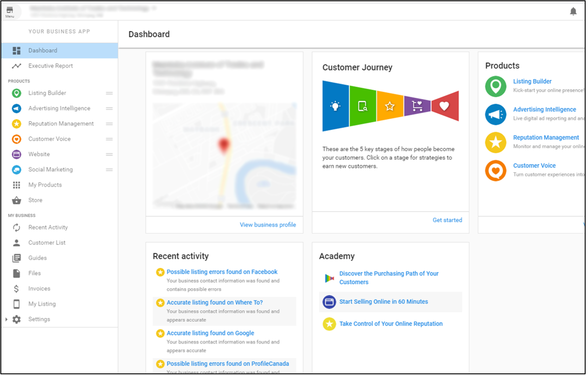Open notifications with the bell icon
588x376 pixels.
pos(573,11)
